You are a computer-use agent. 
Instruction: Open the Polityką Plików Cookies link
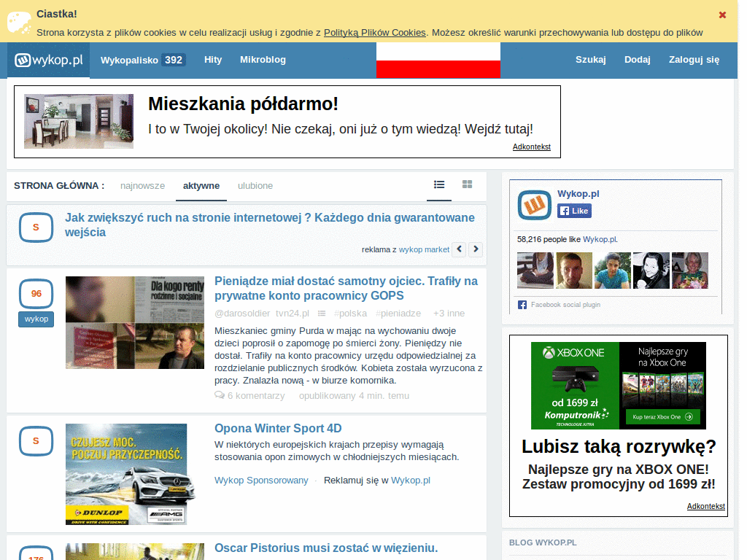(374, 32)
